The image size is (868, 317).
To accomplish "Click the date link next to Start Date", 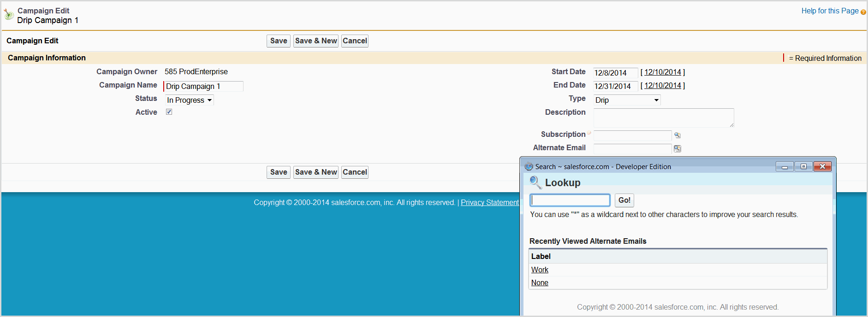I will tap(662, 72).
